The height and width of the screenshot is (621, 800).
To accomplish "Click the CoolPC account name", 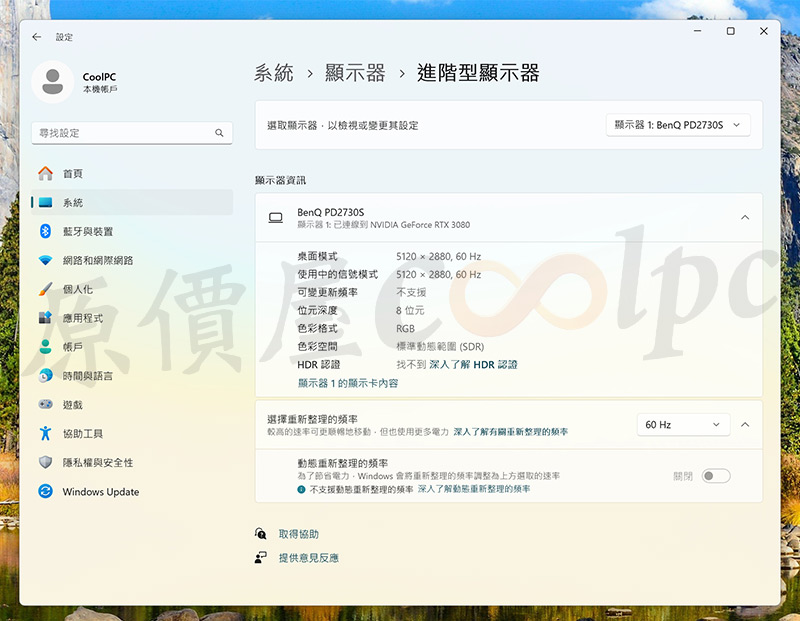I will point(99,77).
